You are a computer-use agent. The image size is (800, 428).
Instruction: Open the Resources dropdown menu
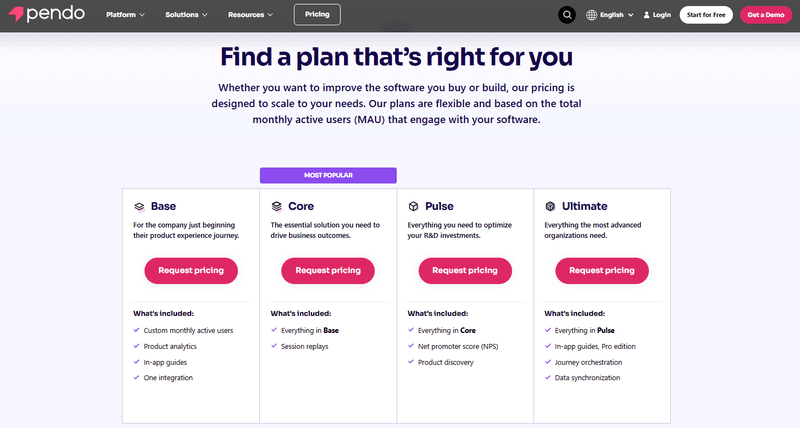252,15
